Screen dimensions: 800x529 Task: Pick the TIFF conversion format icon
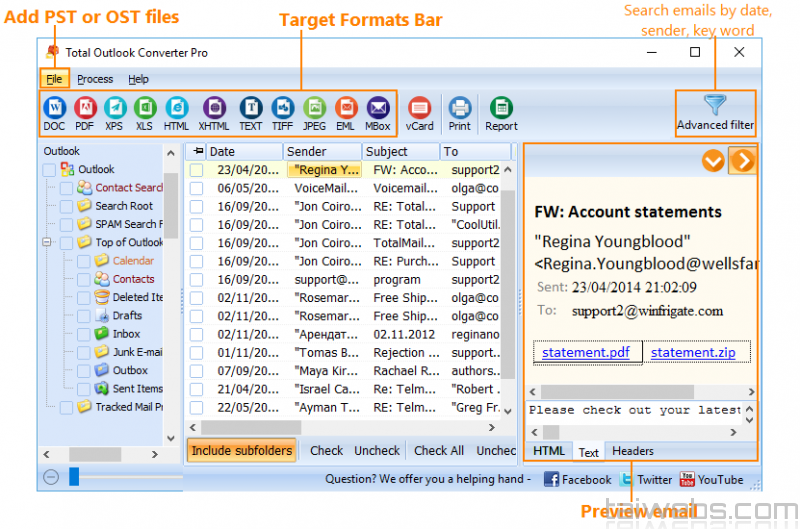[283, 108]
